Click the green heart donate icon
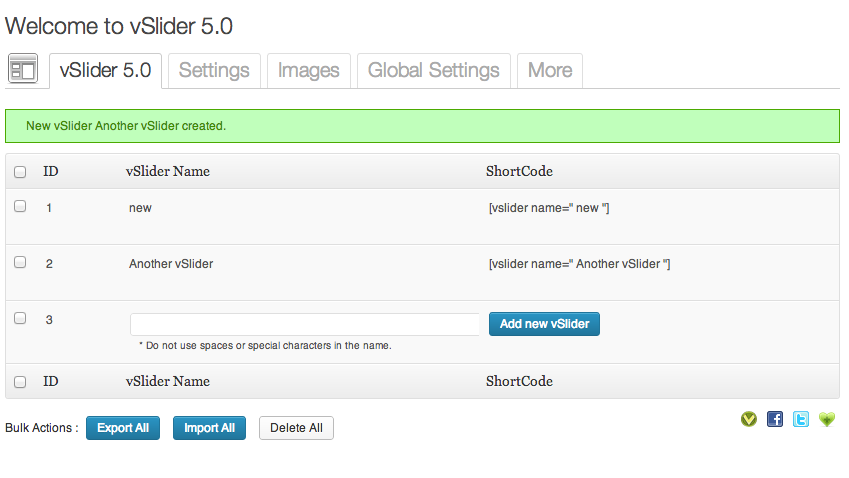Viewport: 849px width, 478px height. point(827,419)
